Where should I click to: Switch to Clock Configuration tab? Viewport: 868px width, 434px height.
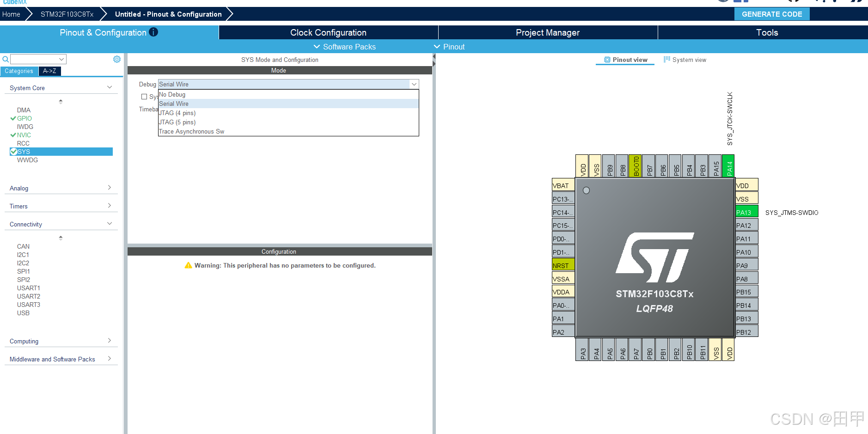328,32
